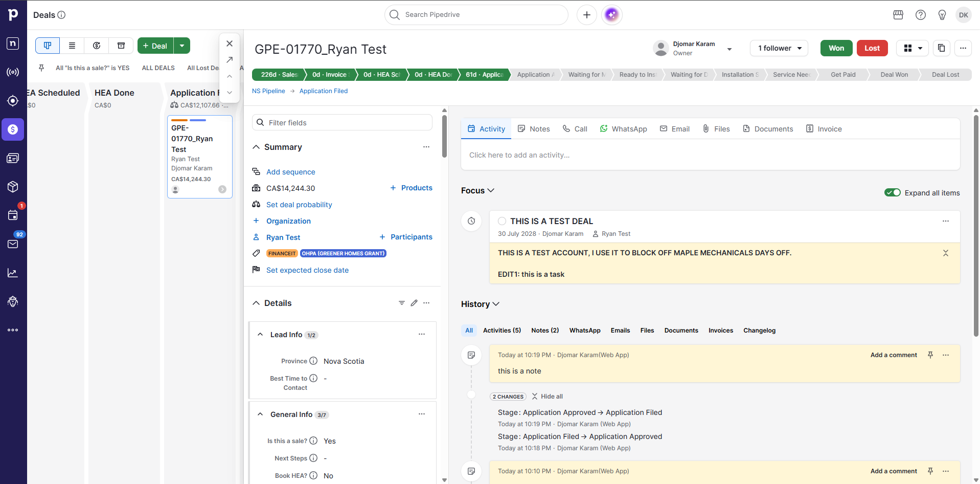
Task: Open the layout grid view dropdown
Action: point(913,48)
